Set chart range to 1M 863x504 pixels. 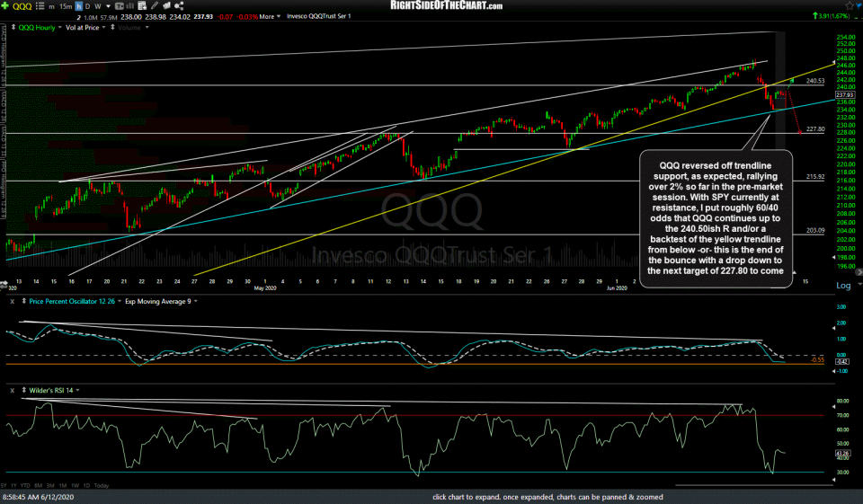pos(63,486)
